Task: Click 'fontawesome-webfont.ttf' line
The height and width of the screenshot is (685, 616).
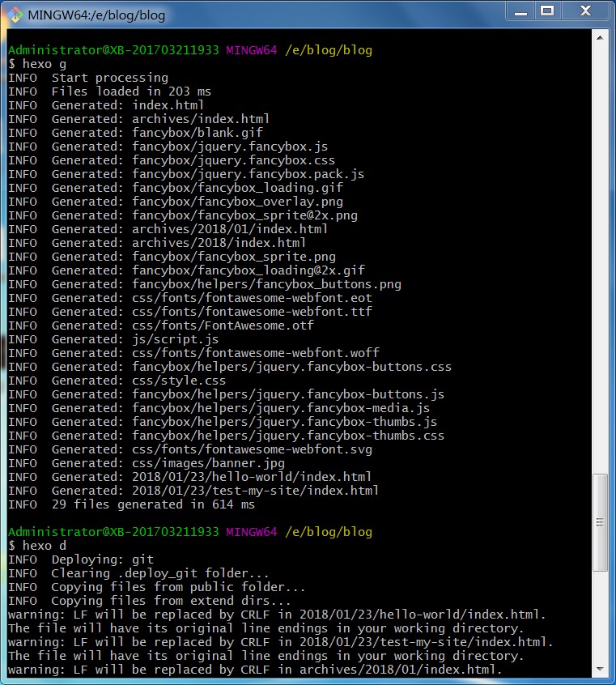Action: [190, 312]
